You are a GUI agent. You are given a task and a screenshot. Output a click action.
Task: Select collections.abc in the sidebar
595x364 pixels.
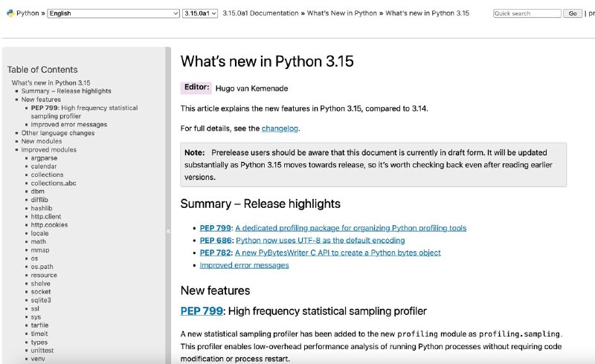click(54, 183)
